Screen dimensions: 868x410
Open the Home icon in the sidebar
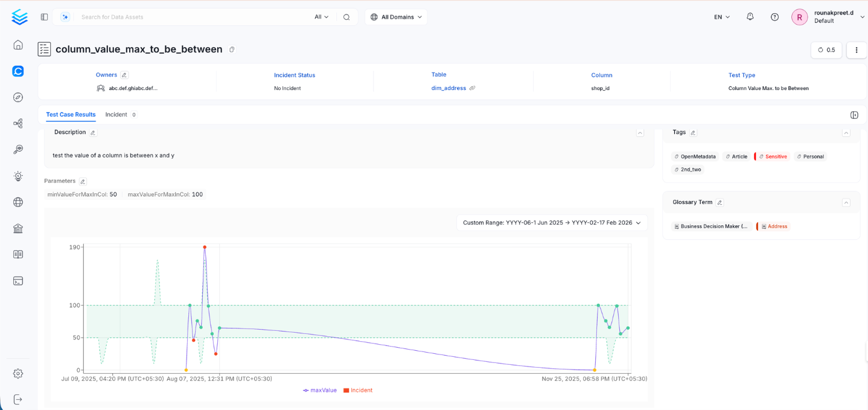pos(18,45)
